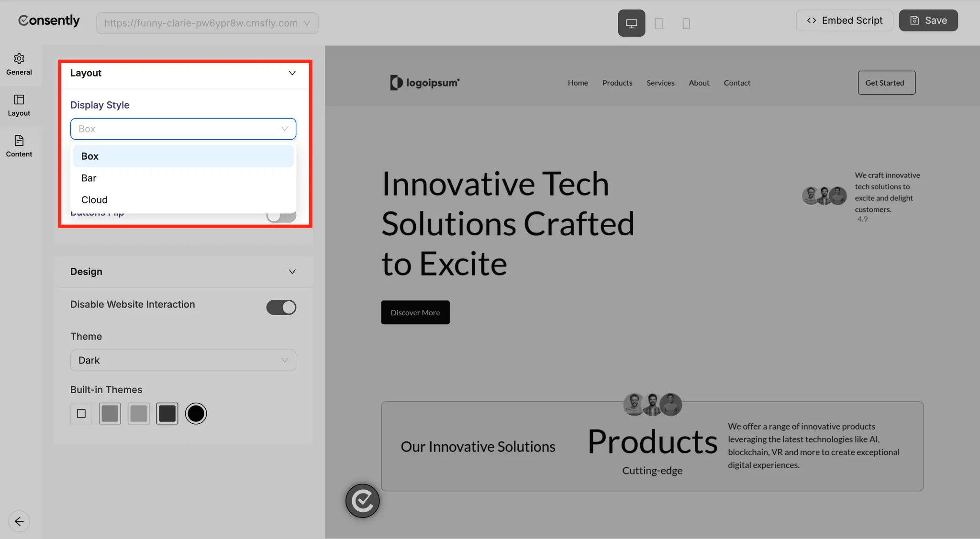This screenshot has width=980, height=539.
Task: Pick the black built-in theme swatch
Action: (x=196, y=413)
